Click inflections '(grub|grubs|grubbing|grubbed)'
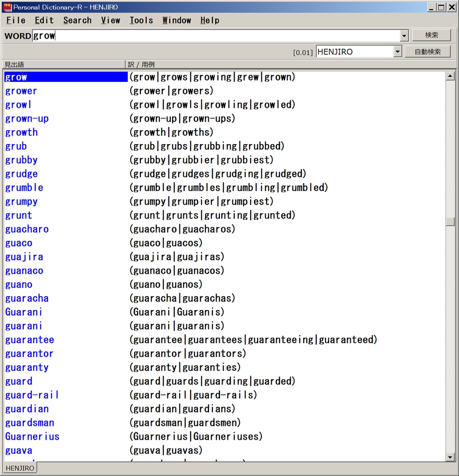 coord(207,146)
